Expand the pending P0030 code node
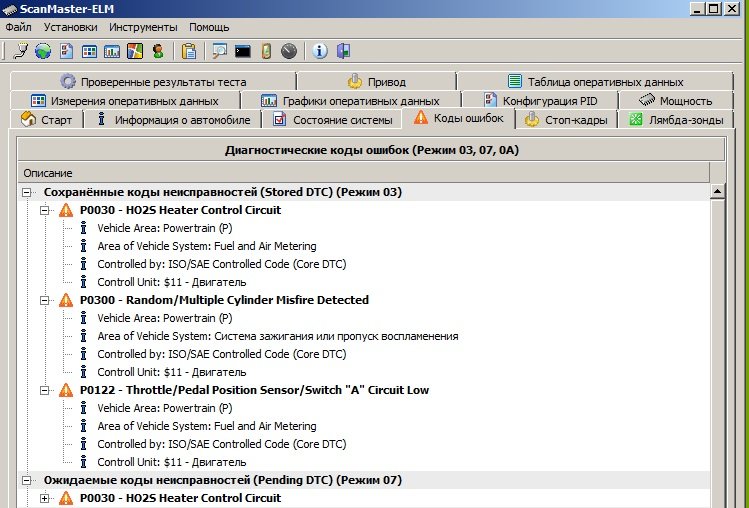The width and height of the screenshot is (749, 508). pos(45,498)
